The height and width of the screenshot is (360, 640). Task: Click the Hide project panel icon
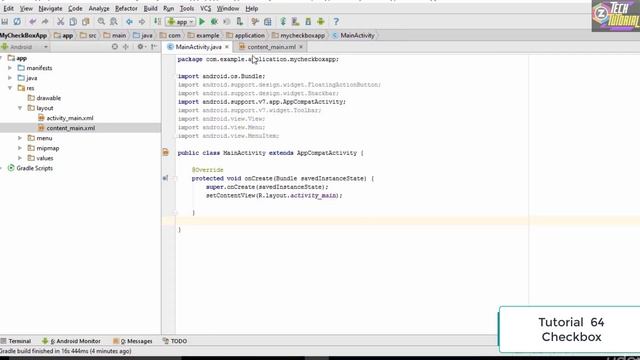(x=154, y=47)
